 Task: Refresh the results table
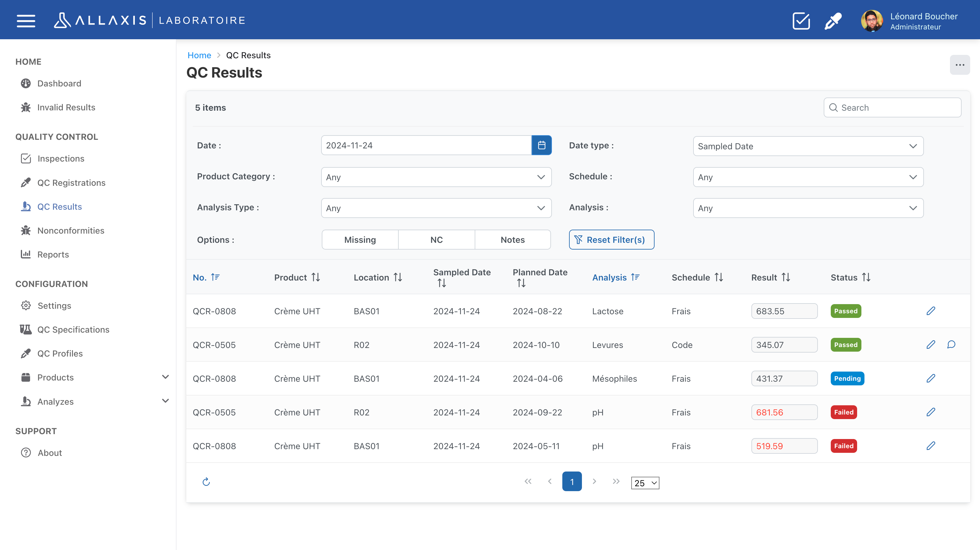click(206, 482)
